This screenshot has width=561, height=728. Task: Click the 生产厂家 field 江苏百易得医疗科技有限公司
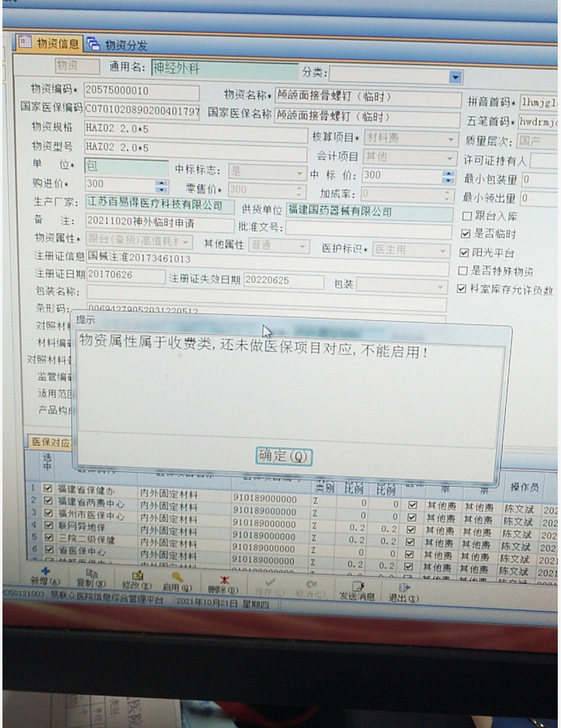pyautogui.click(x=160, y=204)
